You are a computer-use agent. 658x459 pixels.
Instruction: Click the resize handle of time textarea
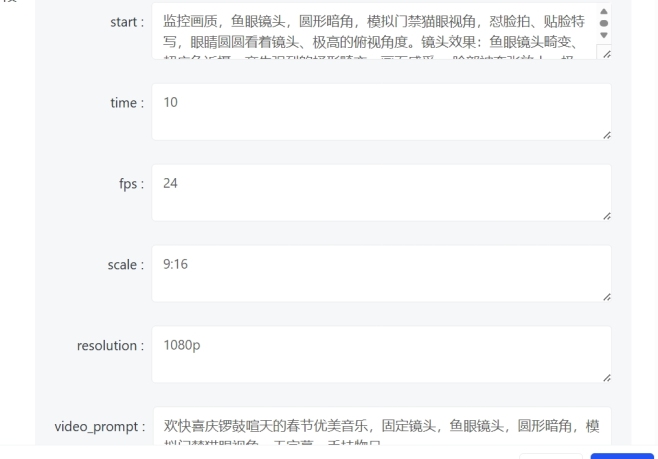click(606, 134)
